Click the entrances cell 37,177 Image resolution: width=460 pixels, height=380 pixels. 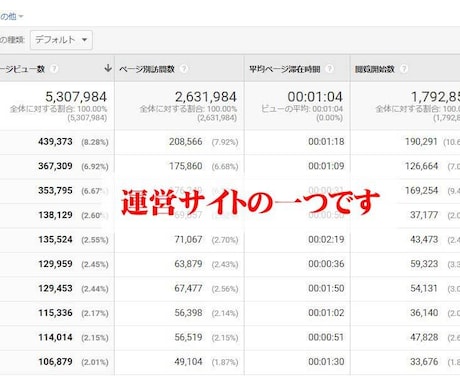[x=424, y=215]
